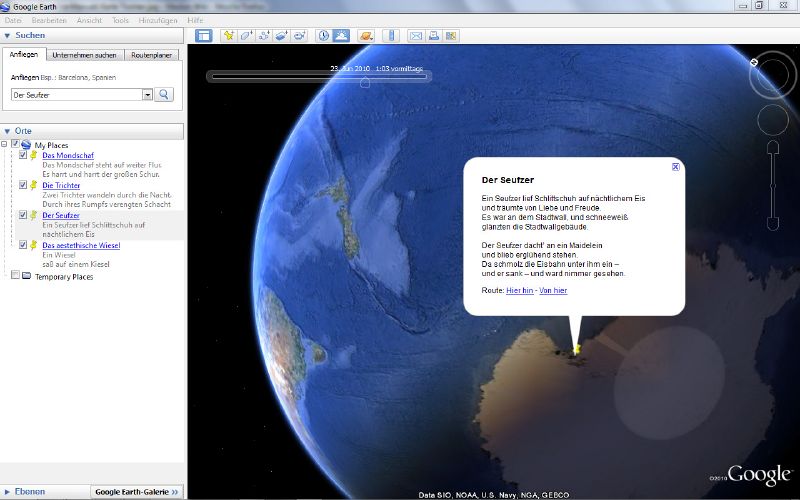Open the Der Seufzer placemark link
Viewport: 800px width, 500px height.
tap(61, 215)
